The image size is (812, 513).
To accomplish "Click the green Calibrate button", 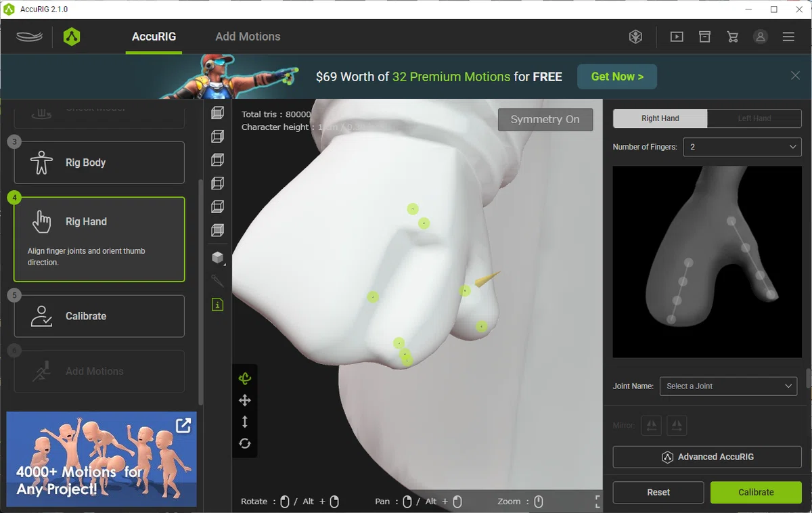I will 756,492.
